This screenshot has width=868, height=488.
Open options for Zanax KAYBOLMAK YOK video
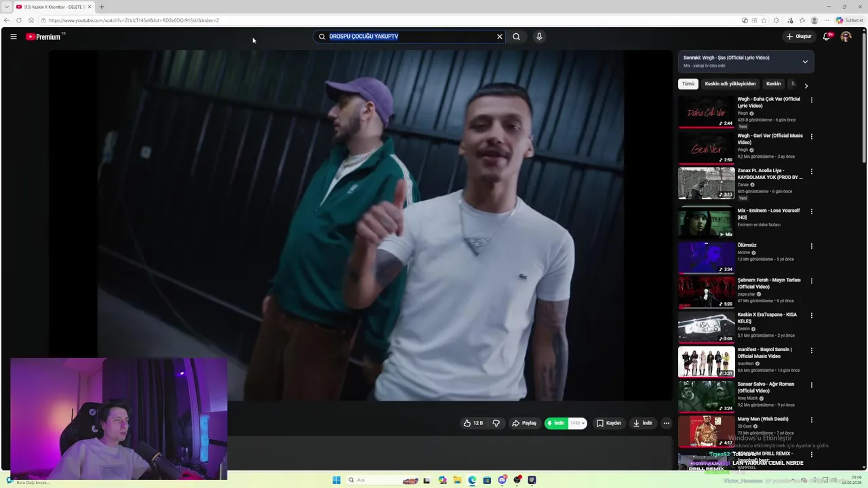[812, 172]
